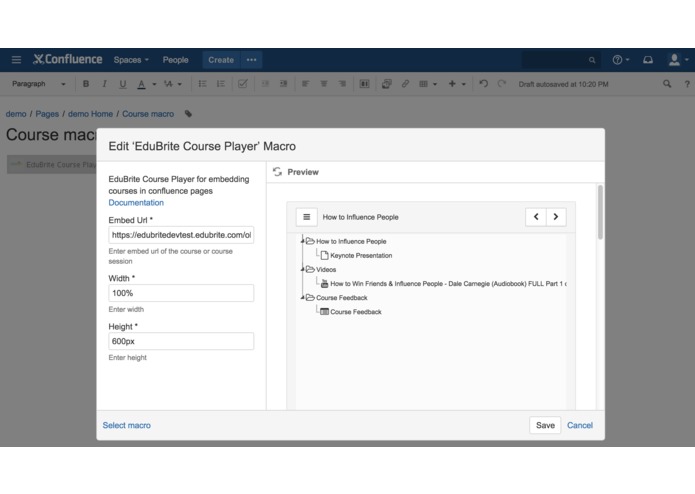Open the Documentation link in the macro dialog
695x494 pixels.
[136, 202]
